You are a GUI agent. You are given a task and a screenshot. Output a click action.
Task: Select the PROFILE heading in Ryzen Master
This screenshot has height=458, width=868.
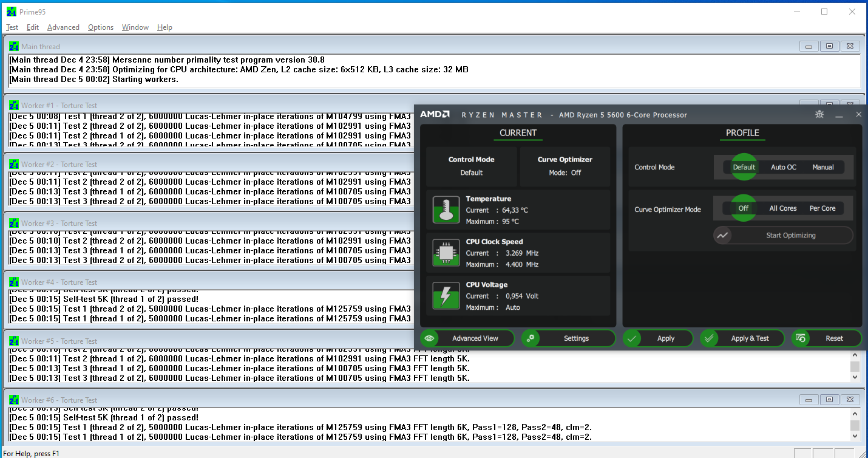pyautogui.click(x=742, y=133)
